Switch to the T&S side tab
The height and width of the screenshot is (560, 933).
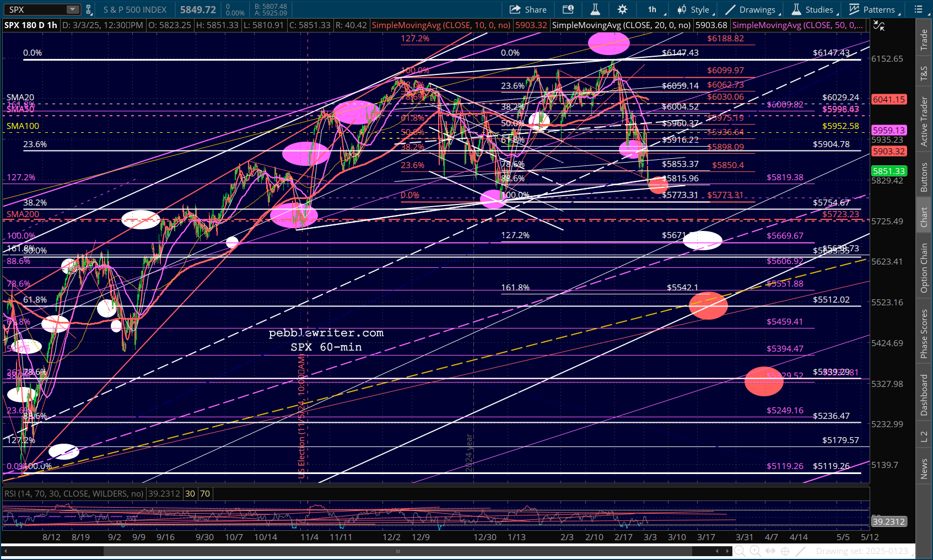coord(924,73)
